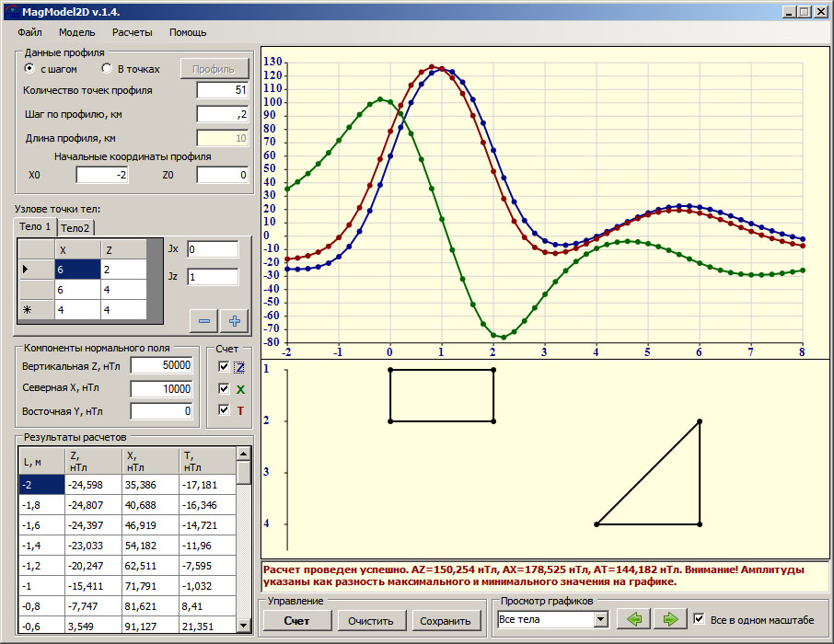
Task: Open the 'Все тела' graph view dropdown
Action: [601, 619]
